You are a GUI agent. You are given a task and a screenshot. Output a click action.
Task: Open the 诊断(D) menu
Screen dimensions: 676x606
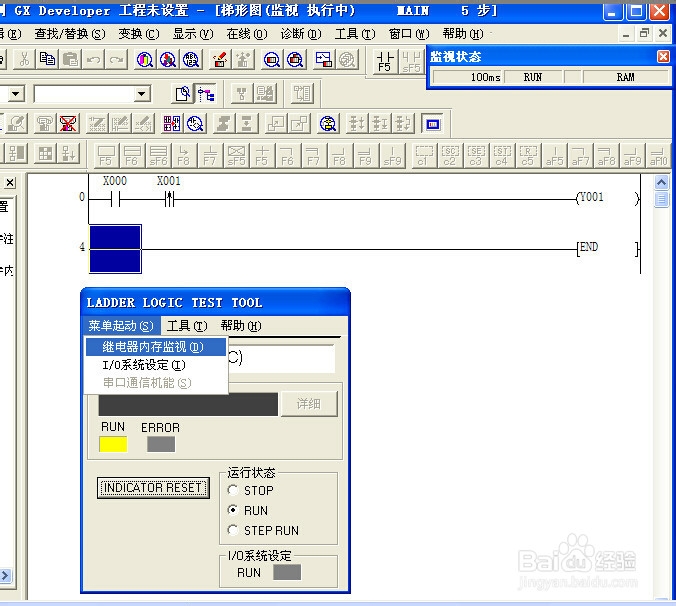[300, 34]
